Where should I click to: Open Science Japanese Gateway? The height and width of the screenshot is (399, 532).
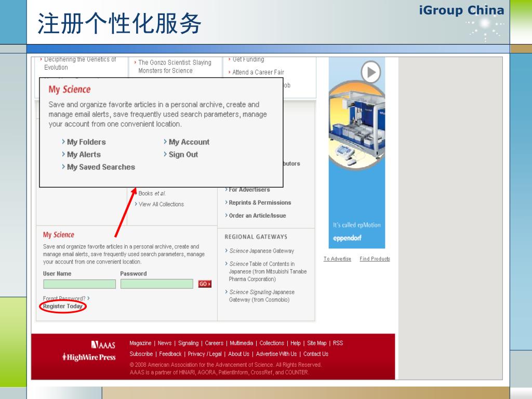pyautogui.click(x=262, y=251)
